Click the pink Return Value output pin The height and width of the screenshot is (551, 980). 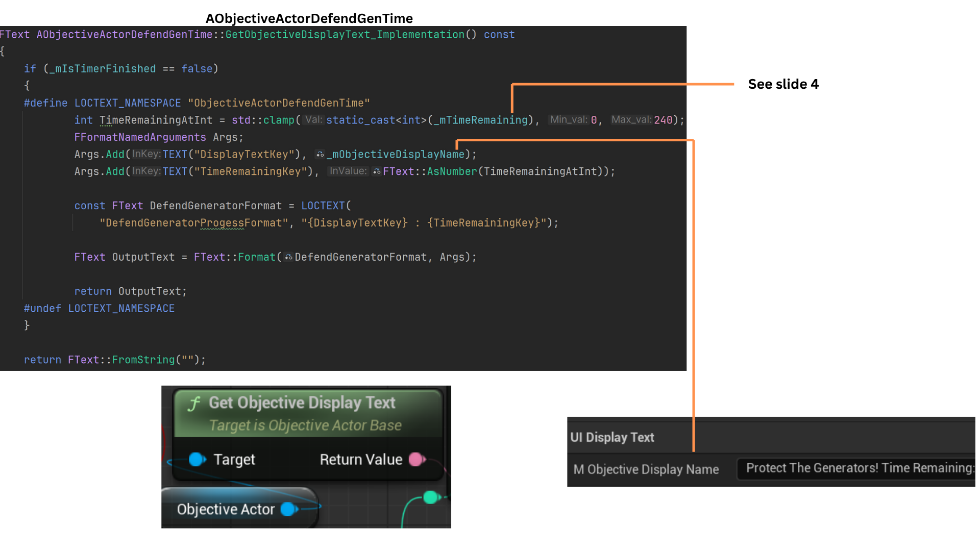416,459
